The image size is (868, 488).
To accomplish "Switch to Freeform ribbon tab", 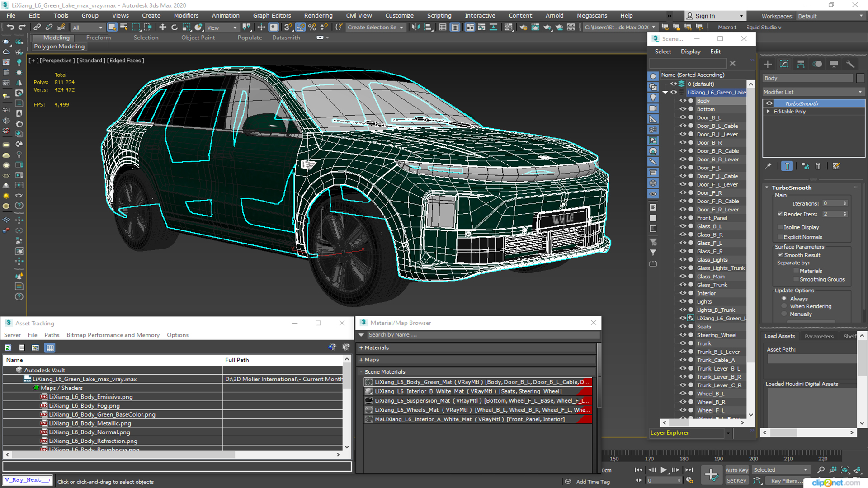I will coord(99,38).
